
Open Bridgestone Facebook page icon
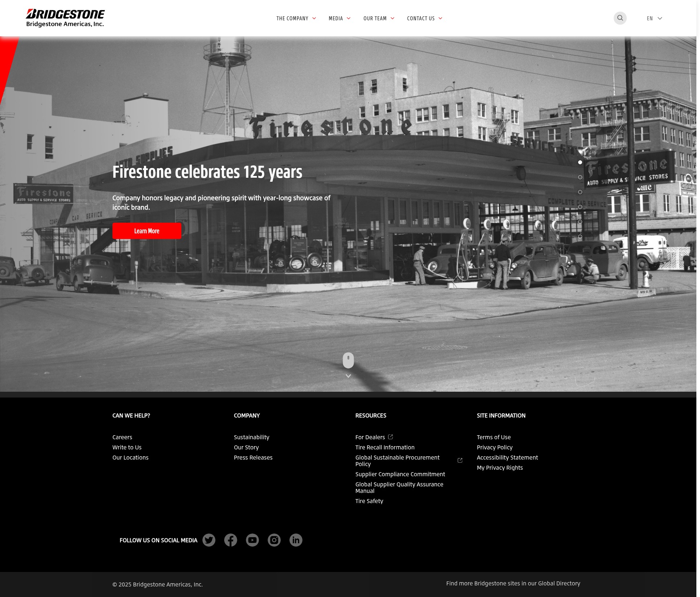(230, 540)
